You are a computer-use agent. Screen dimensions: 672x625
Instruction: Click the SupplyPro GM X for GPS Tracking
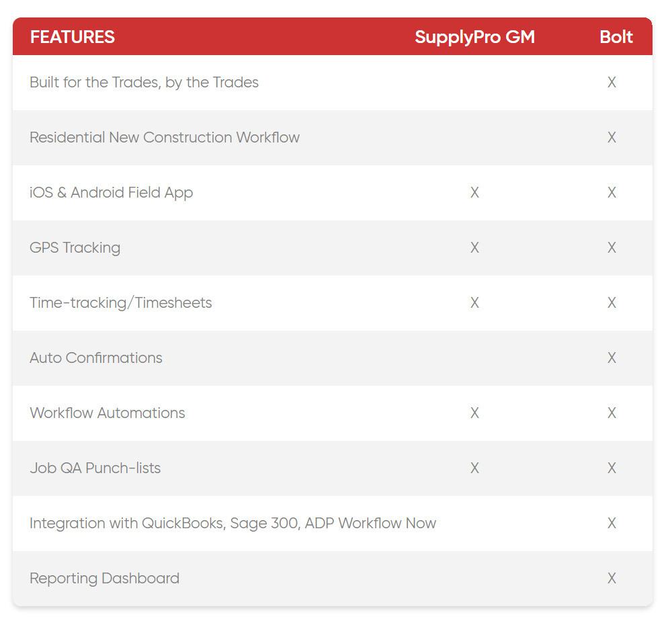point(474,248)
